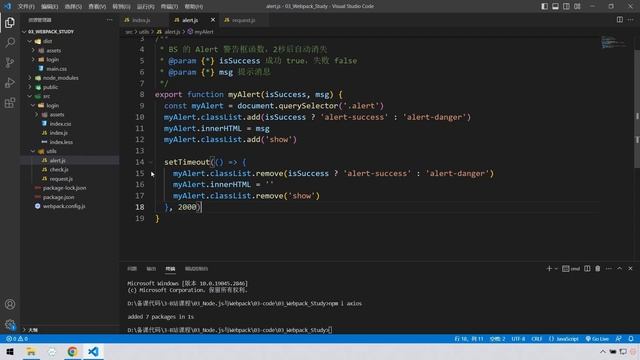Image resolution: width=640 pixels, height=360 pixels.
Task: Toggle the secondary side bar layout icon
Action: point(567,6)
